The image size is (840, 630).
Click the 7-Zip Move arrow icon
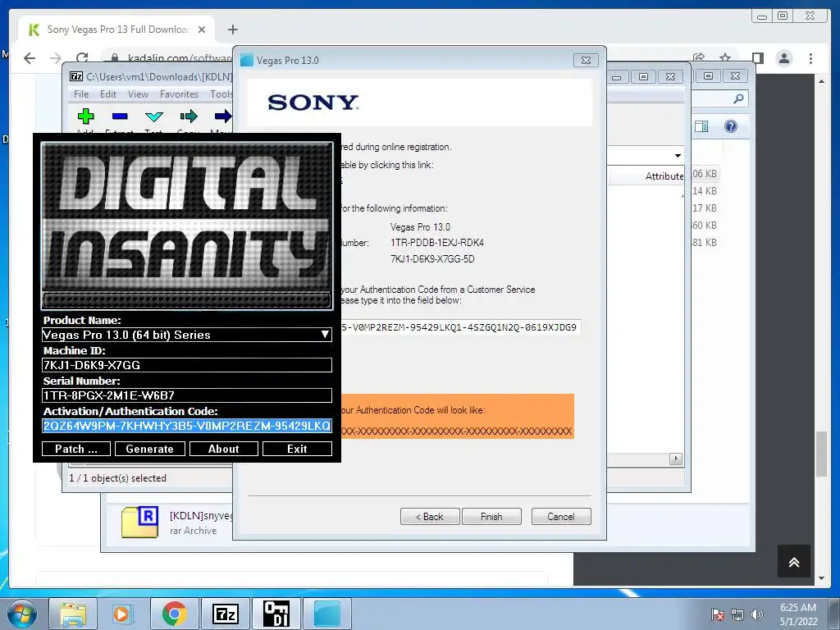tap(223, 116)
